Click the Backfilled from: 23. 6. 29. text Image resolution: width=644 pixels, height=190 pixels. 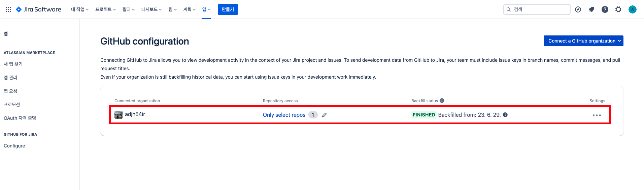click(469, 115)
